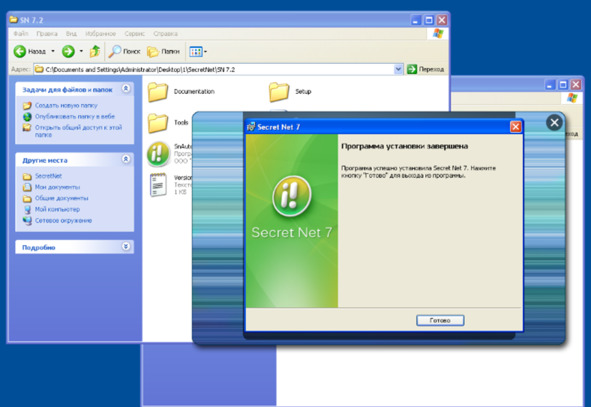Open the Сервис menu
Screen dimensions: 591x407
pyautogui.click(x=135, y=34)
